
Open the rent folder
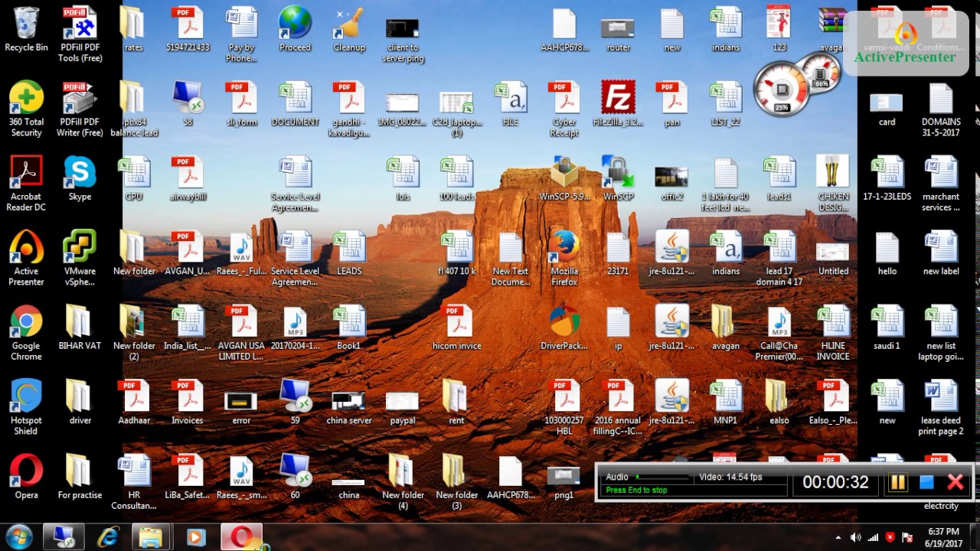[456, 403]
